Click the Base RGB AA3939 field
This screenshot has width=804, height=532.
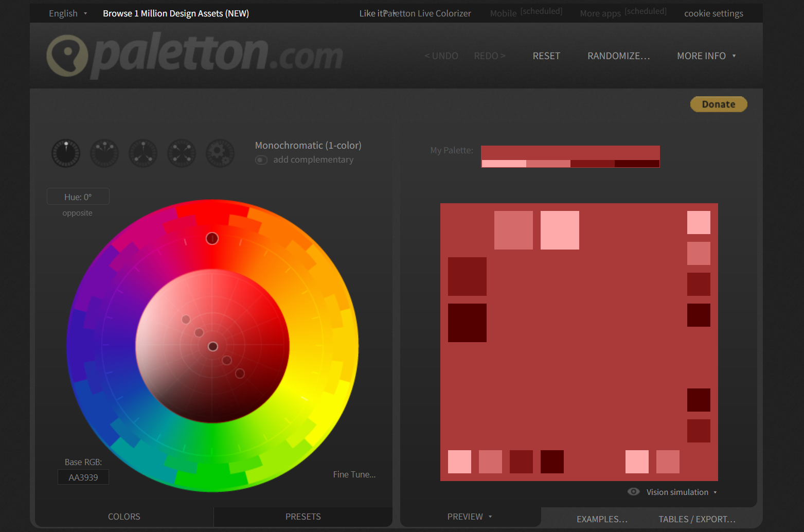[83, 477]
